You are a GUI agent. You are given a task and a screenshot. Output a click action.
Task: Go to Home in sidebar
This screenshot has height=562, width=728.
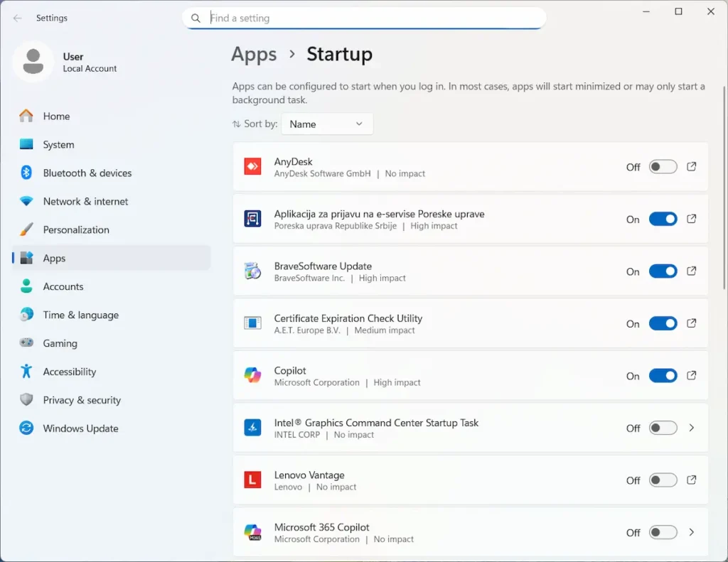[111, 116]
